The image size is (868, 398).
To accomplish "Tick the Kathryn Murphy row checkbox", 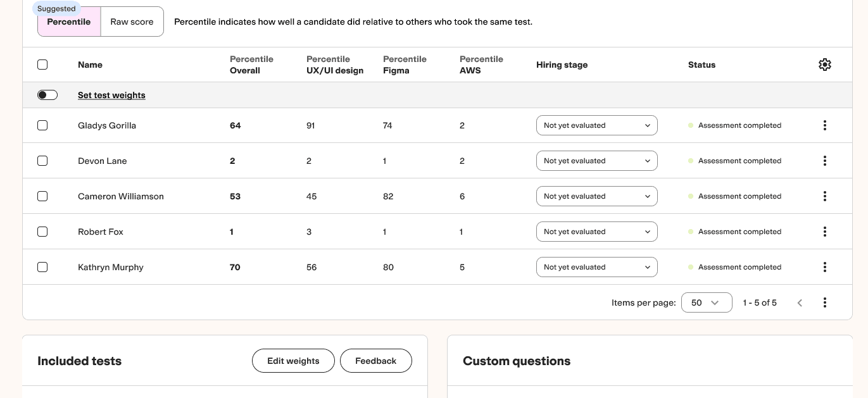I will point(42,267).
